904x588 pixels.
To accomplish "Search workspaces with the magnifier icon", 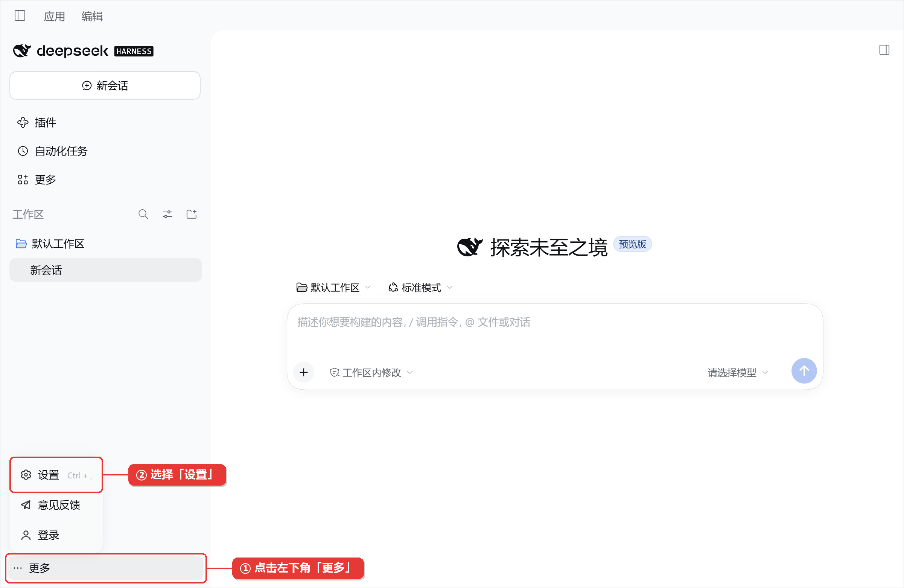I will 143,214.
